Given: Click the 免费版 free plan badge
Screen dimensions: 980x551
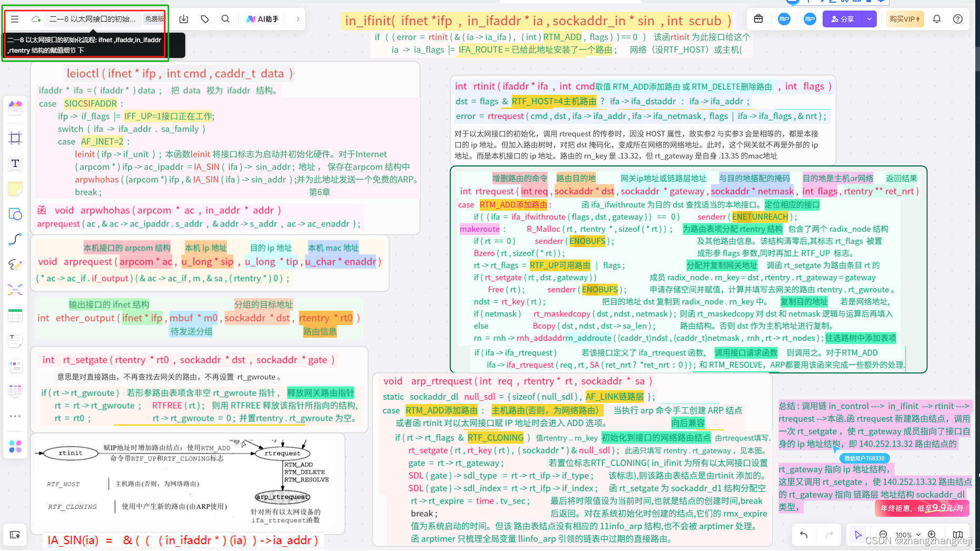Looking at the screenshot, I should 155,19.
